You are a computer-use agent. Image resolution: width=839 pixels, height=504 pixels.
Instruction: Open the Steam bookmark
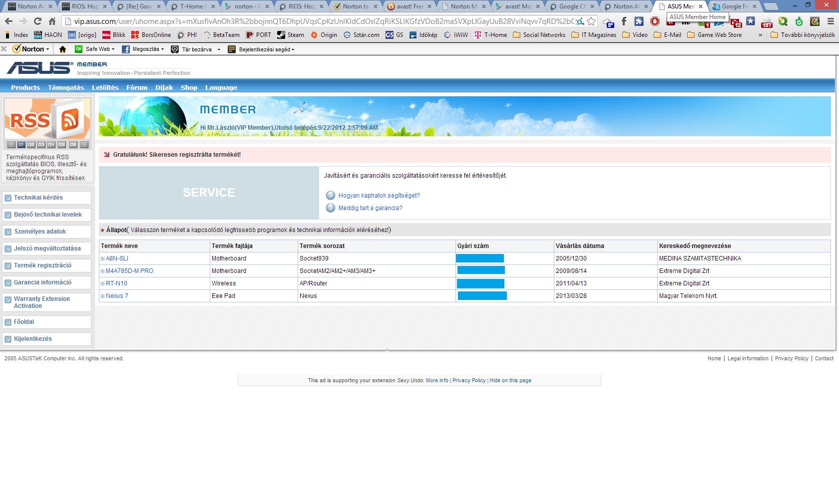(x=291, y=35)
